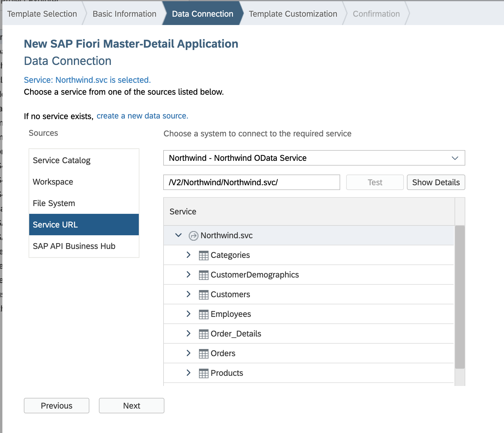Viewport: 504px width, 433px height.
Task: Click the table icon next to Customers
Action: pos(204,294)
